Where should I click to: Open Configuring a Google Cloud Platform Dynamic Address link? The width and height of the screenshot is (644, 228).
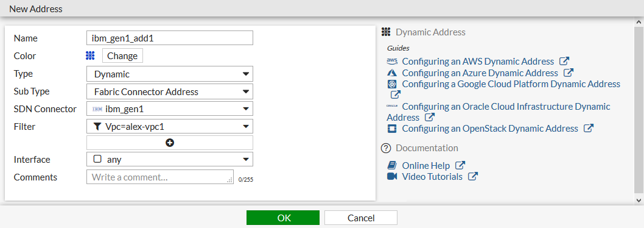coord(511,84)
